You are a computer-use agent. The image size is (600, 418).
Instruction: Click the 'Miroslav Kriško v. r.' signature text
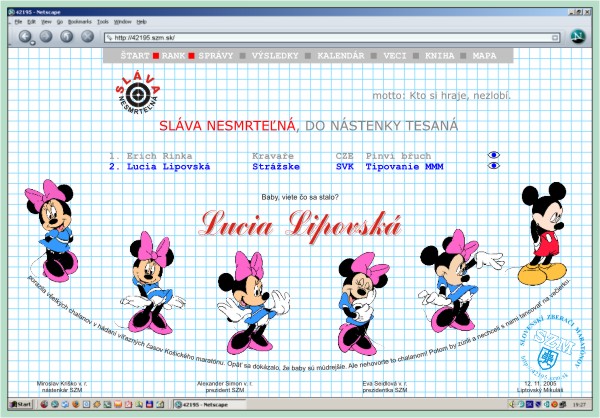(62, 383)
